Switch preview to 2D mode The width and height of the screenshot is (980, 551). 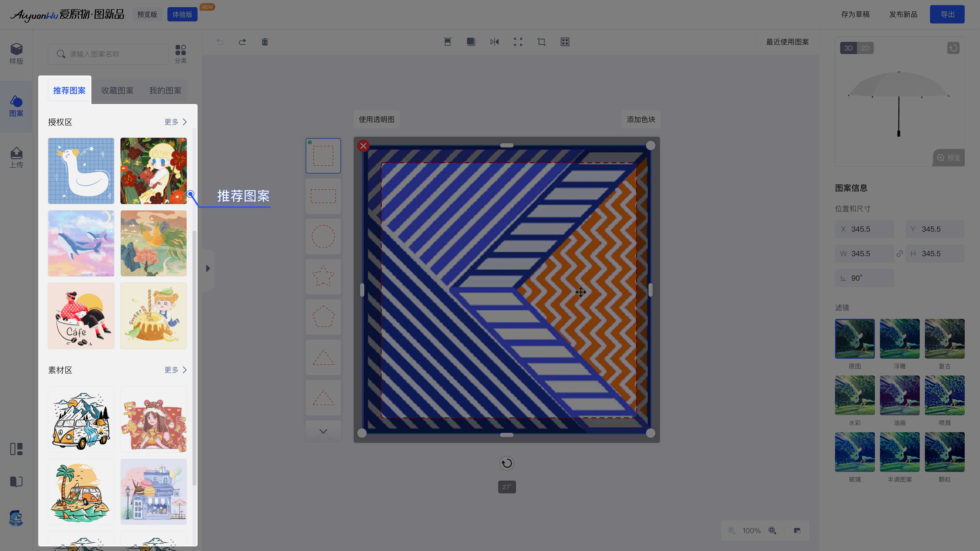[865, 48]
